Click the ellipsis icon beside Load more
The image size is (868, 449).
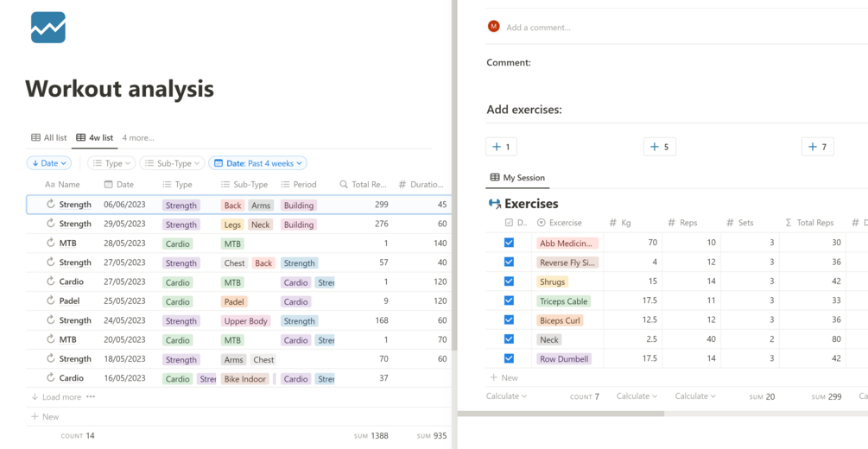tap(91, 397)
